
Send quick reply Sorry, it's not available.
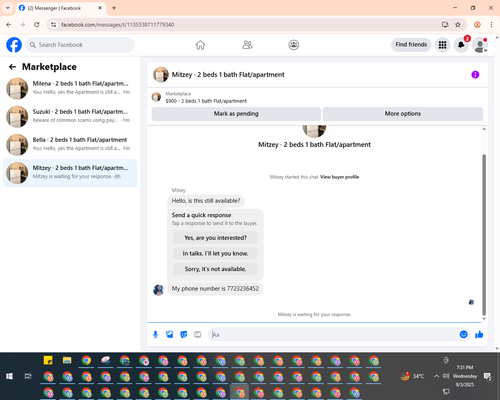[215, 269]
